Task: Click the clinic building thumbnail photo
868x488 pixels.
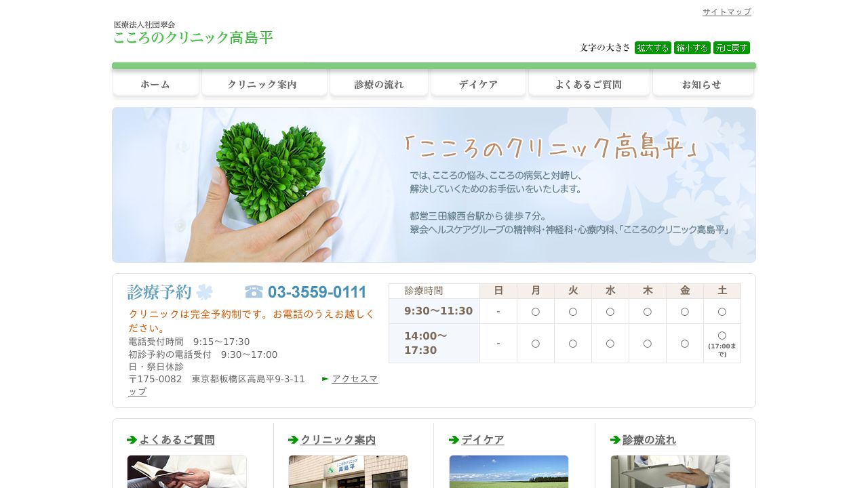Action: (348, 472)
